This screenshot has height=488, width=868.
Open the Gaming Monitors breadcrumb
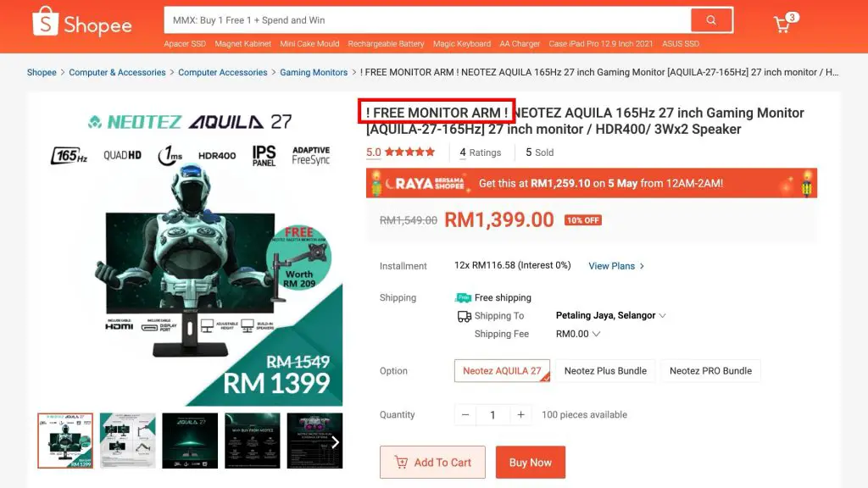click(x=314, y=73)
